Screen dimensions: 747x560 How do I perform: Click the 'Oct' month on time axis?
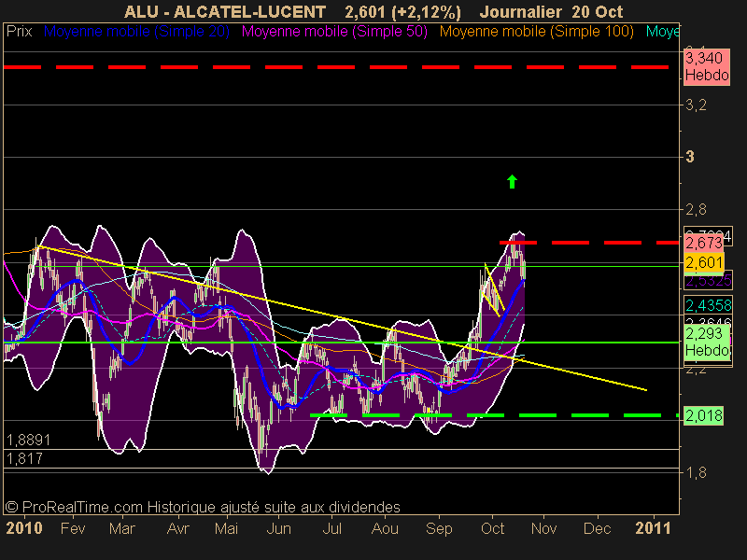(493, 528)
